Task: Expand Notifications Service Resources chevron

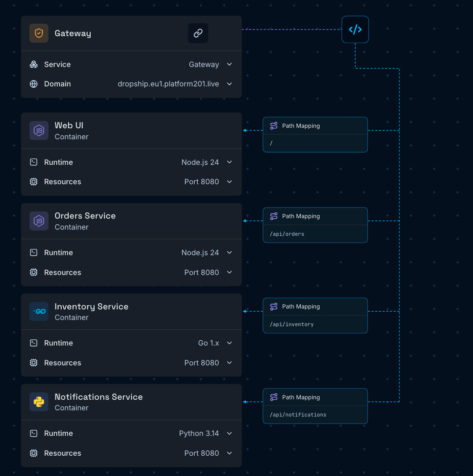Action: 229,453
